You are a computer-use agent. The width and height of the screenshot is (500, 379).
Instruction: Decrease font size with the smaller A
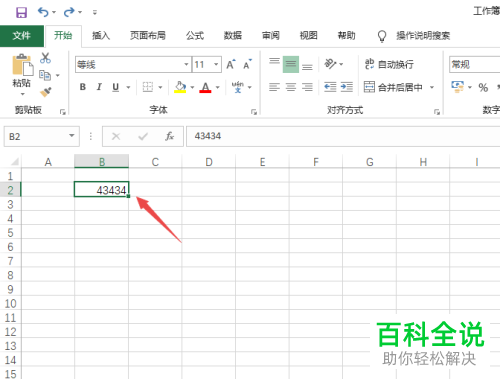coord(247,64)
